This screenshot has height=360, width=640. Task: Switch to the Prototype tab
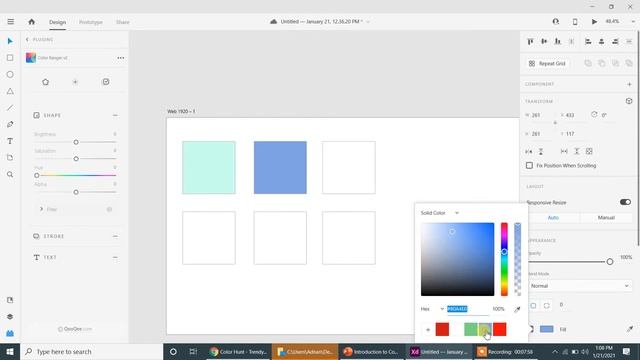[91, 22]
